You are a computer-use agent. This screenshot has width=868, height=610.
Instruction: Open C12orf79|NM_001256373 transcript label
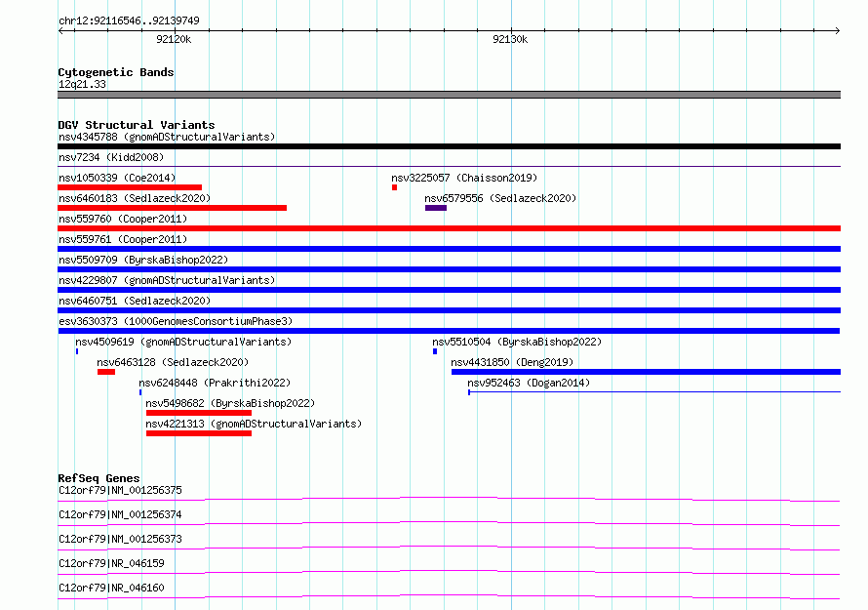[120, 539]
